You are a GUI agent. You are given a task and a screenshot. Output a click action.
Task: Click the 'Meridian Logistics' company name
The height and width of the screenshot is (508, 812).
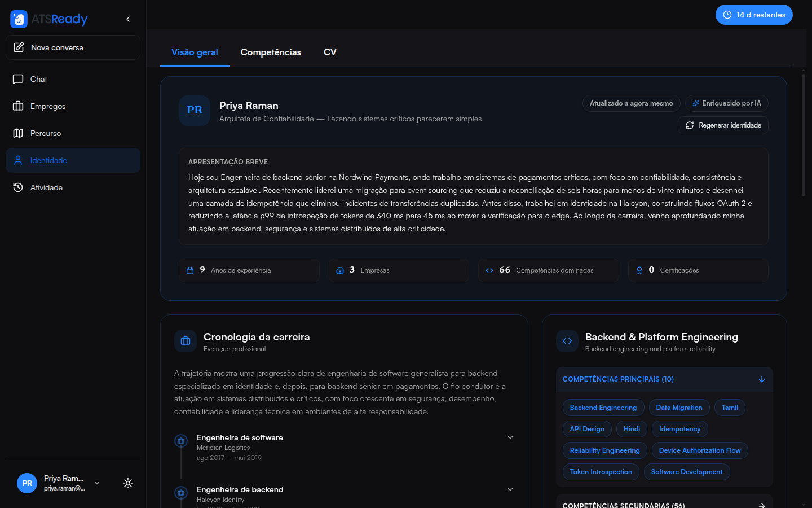(x=223, y=448)
